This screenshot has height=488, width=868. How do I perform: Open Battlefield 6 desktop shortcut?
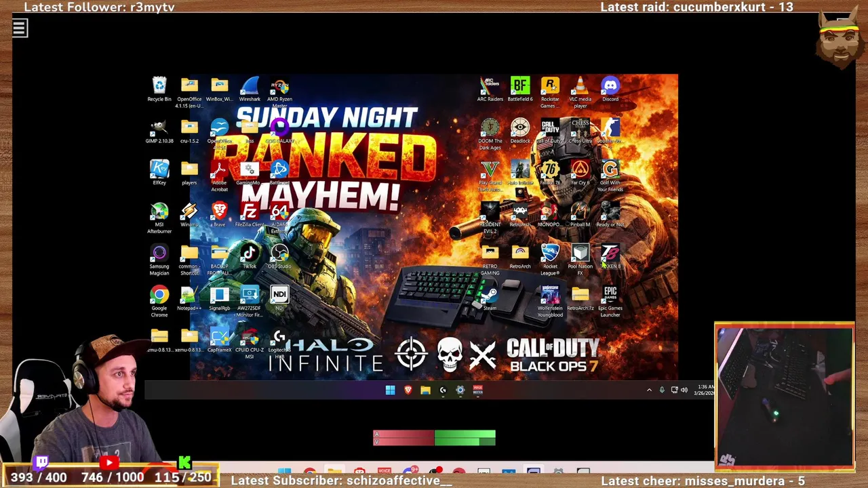tap(520, 89)
